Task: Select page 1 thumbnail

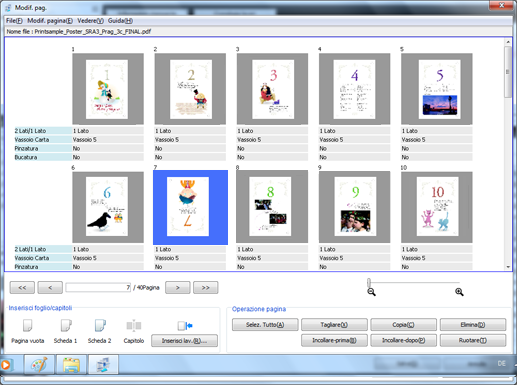Action: pyautogui.click(x=108, y=89)
